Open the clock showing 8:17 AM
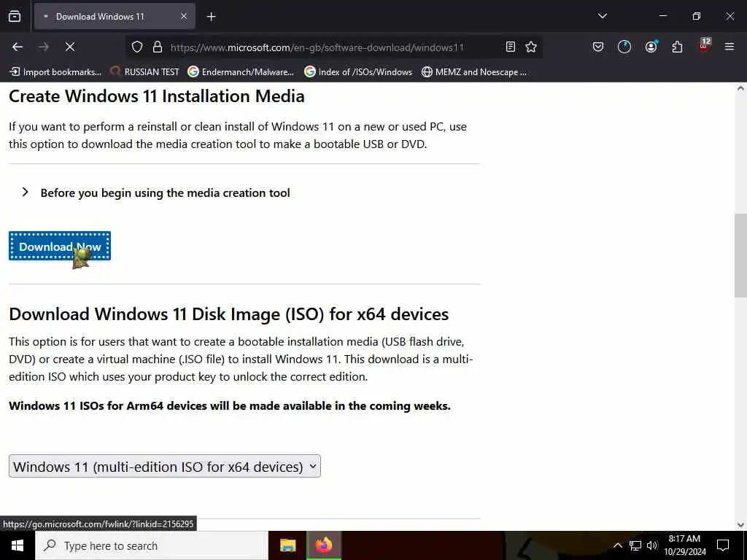This screenshot has height=560, width=747. point(684,545)
